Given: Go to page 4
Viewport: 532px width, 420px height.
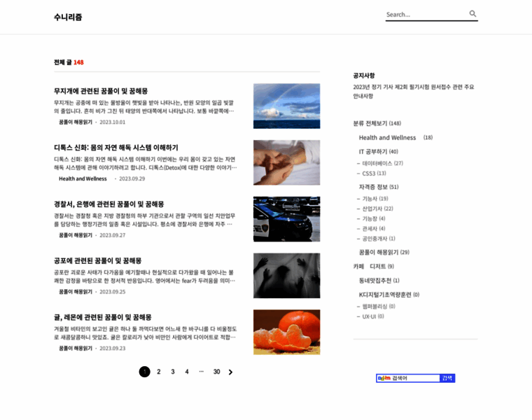Looking at the screenshot, I should 187,372.
